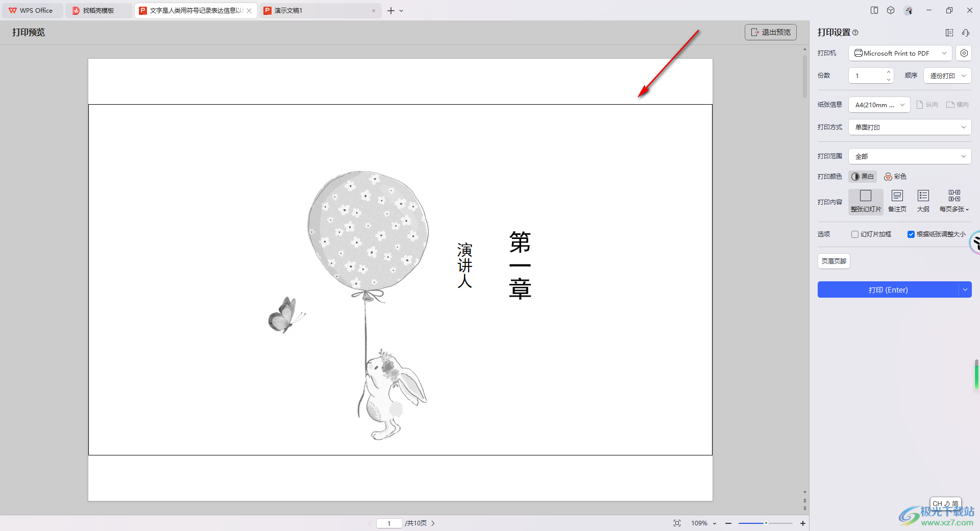
Task: Click the 打印 (Enter) print button
Action: click(888, 289)
